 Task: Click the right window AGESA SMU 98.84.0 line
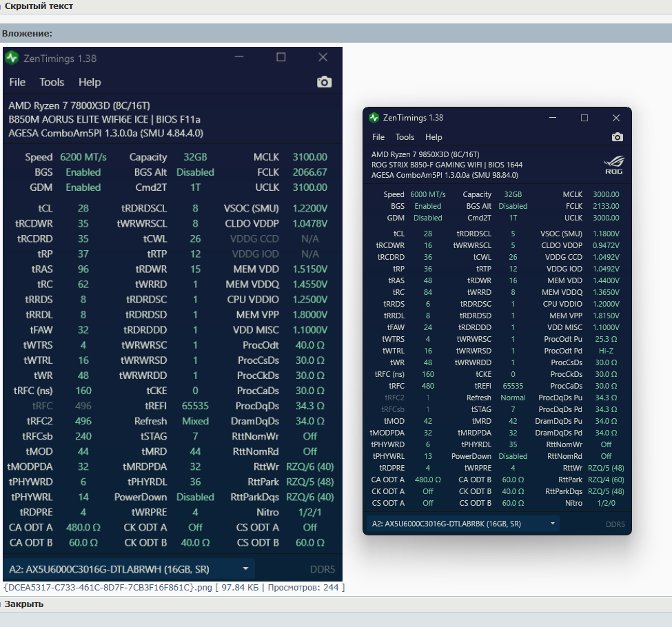tap(445, 175)
